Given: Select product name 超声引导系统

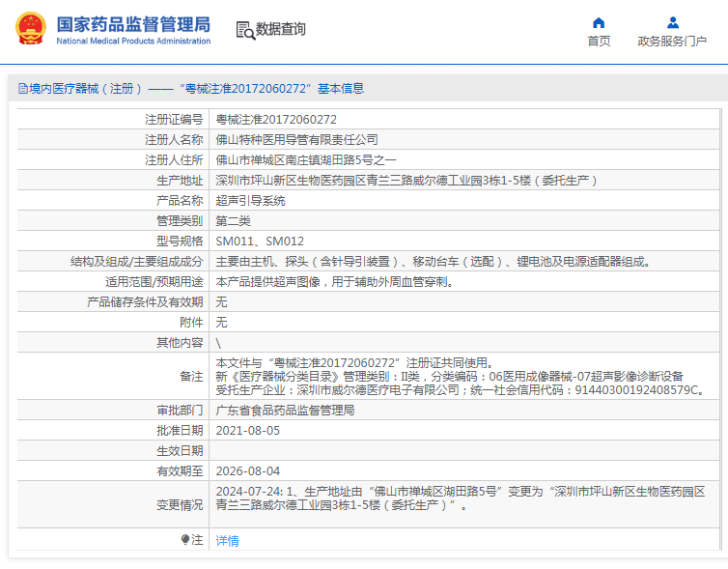Looking at the screenshot, I should (x=251, y=201).
